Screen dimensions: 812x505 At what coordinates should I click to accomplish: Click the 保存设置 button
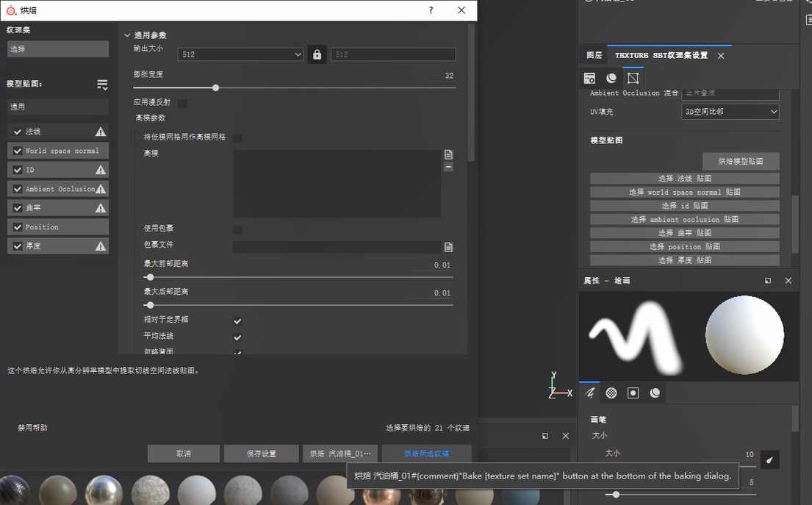tap(261, 454)
